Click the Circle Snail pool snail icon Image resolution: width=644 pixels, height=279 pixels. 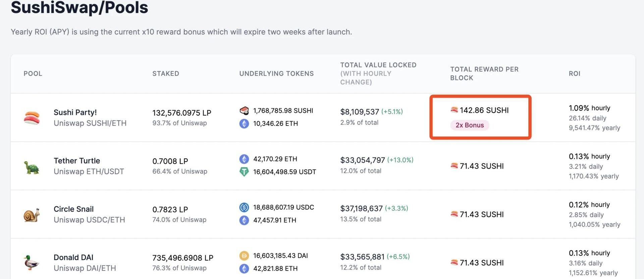pos(32,215)
